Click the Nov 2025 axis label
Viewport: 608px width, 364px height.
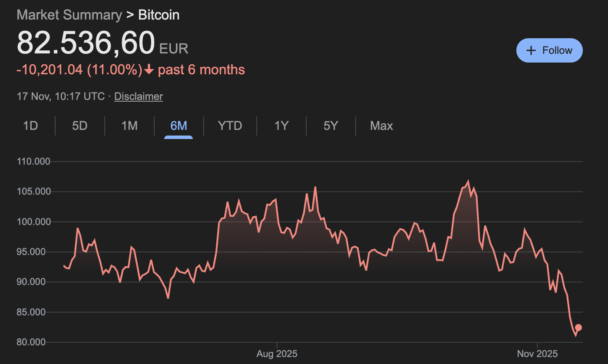[x=537, y=354]
